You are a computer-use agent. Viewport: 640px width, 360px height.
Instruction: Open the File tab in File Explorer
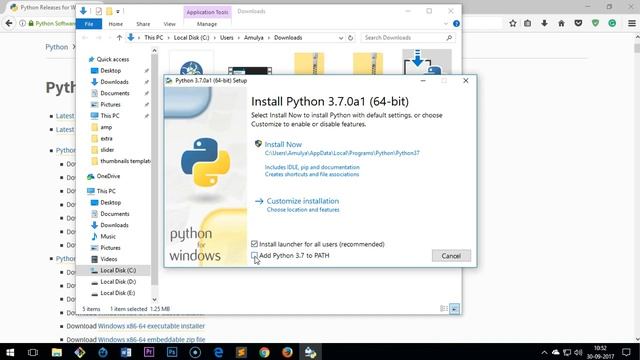point(89,24)
